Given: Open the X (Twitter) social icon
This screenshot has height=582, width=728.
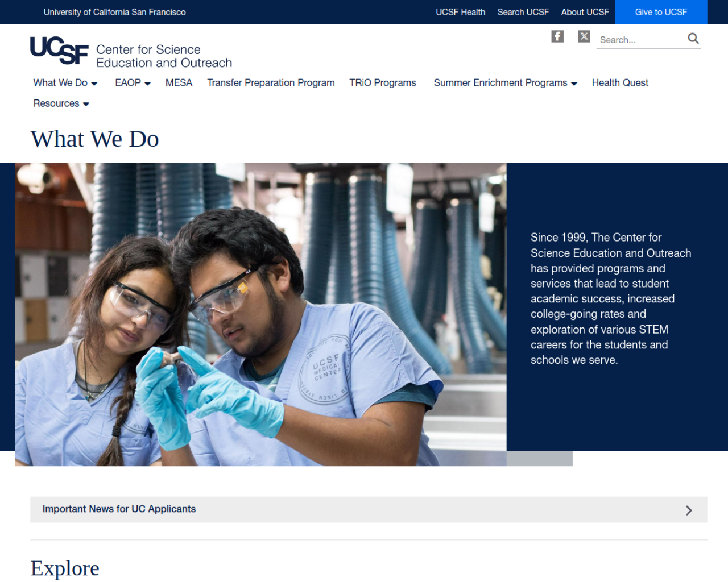Looking at the screenshot, I should [584, 36].
